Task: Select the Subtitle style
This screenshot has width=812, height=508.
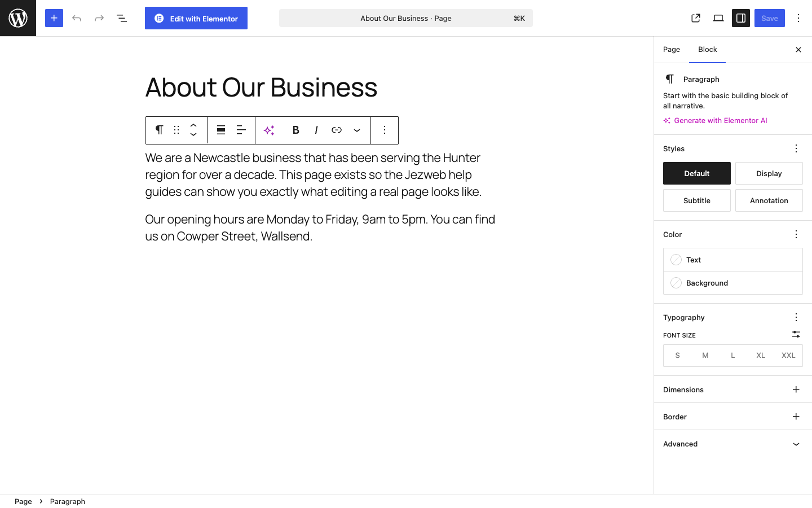Action: tap(697, 200)
